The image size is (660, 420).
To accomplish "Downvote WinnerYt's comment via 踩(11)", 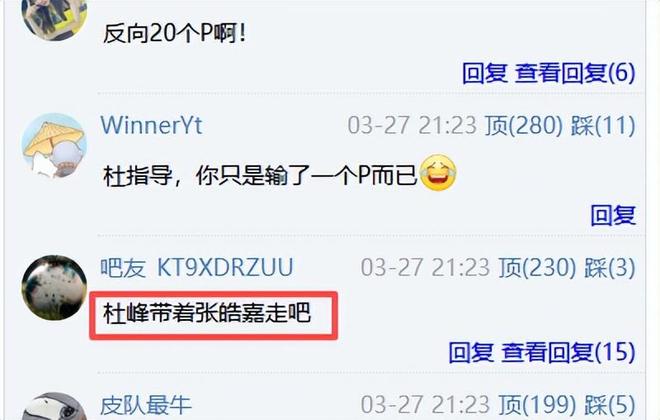I will (x=603, y=125).
